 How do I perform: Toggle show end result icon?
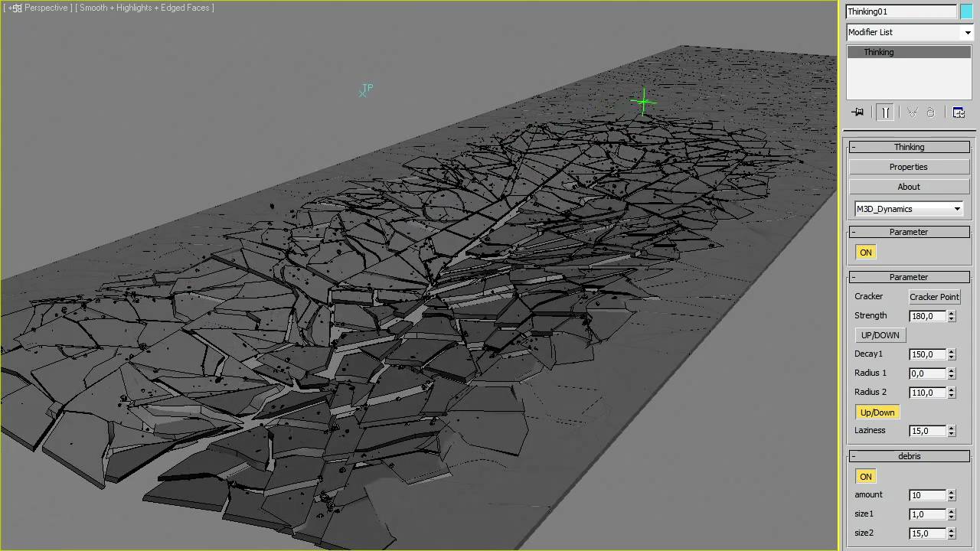[x=885, y=112]
